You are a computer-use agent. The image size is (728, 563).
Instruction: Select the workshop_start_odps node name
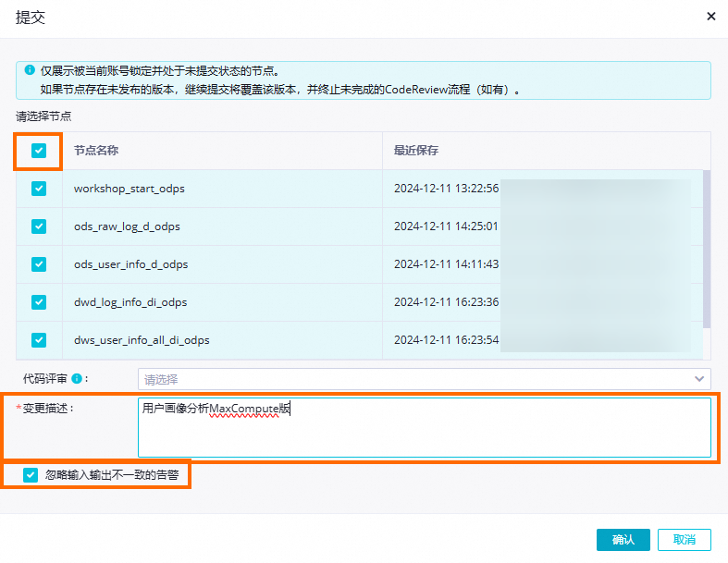point(130,189)
